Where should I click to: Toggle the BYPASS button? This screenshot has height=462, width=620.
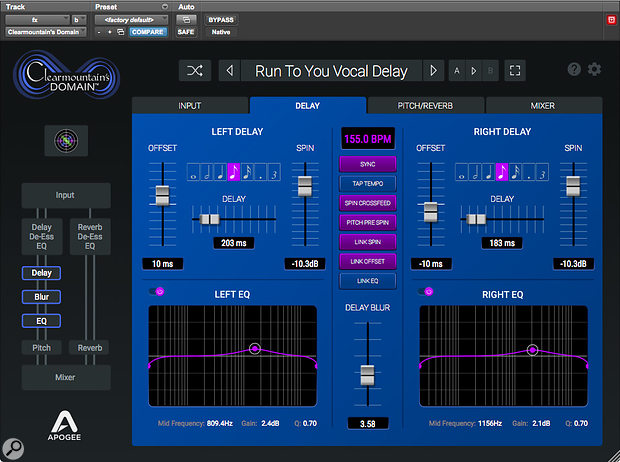tap(221, 20)
